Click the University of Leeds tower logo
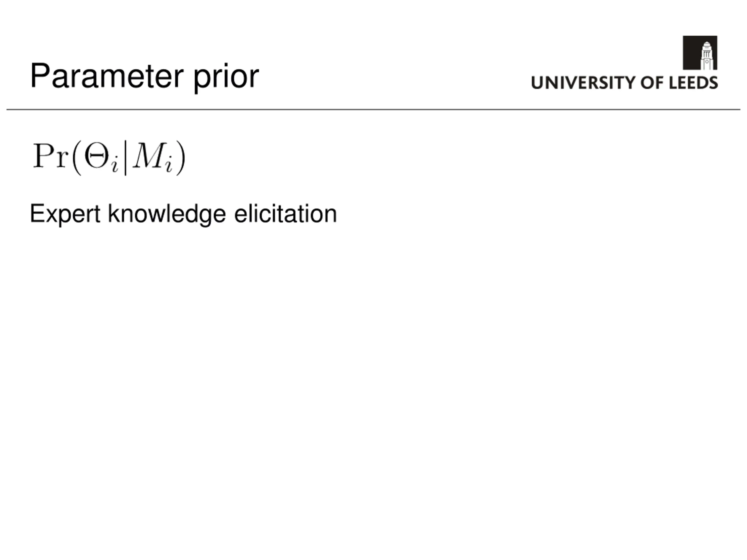Viewport: 747px width, 560px height. pos(700,53)
